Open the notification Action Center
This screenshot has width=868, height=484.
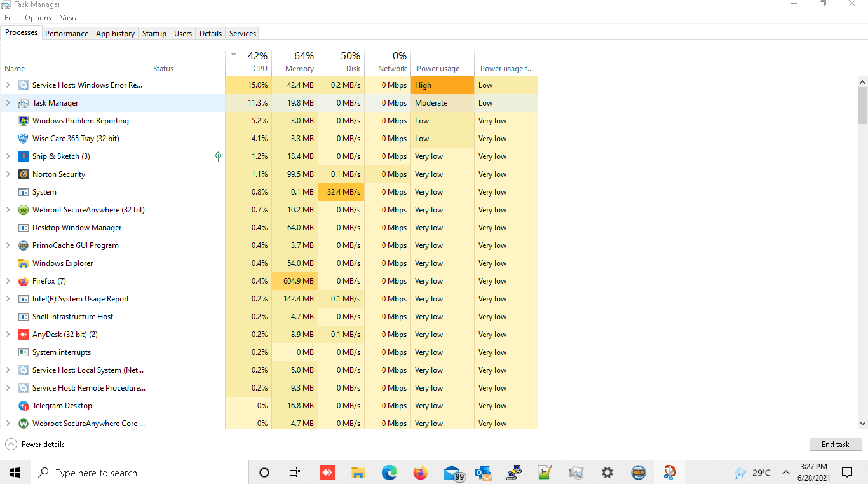click(847, 473)
